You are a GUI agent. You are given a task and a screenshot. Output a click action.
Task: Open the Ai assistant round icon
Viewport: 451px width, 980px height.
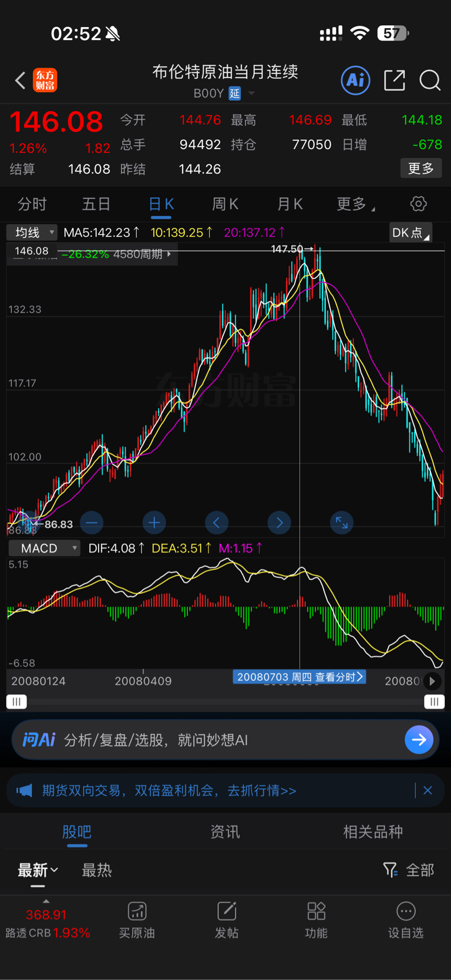point(355,80)
